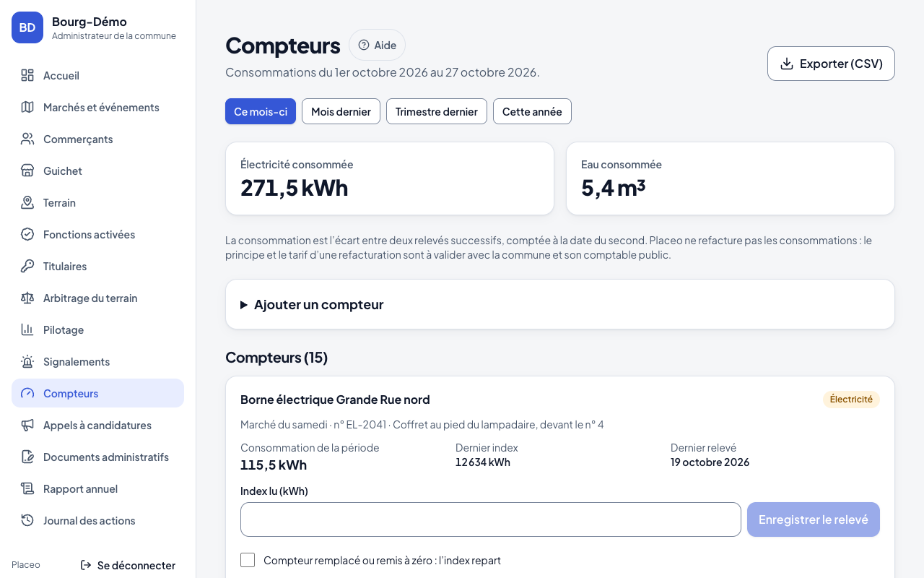Click the 12 634 kWh last index value
924x578 pixels.
tap(483, 462)
